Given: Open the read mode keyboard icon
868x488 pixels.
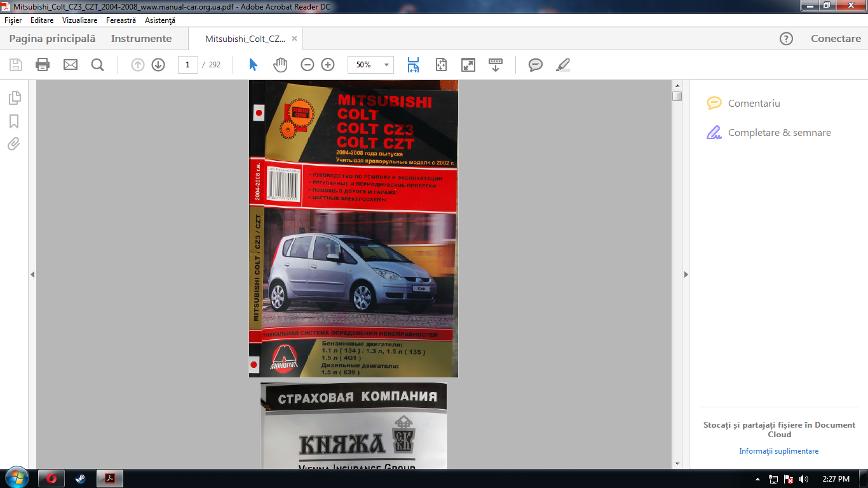Looking at the screenshot, I should pyautogui.click(x=496, y=65).
